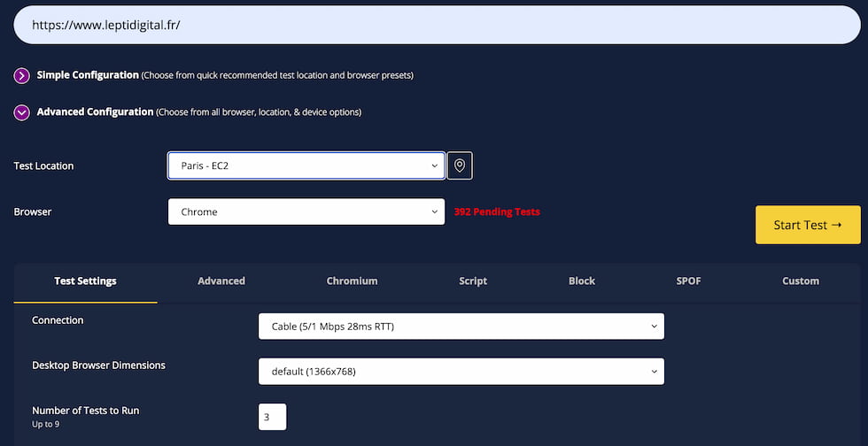Click the URL input field
The image size is (868, 446).
(437, 25)
